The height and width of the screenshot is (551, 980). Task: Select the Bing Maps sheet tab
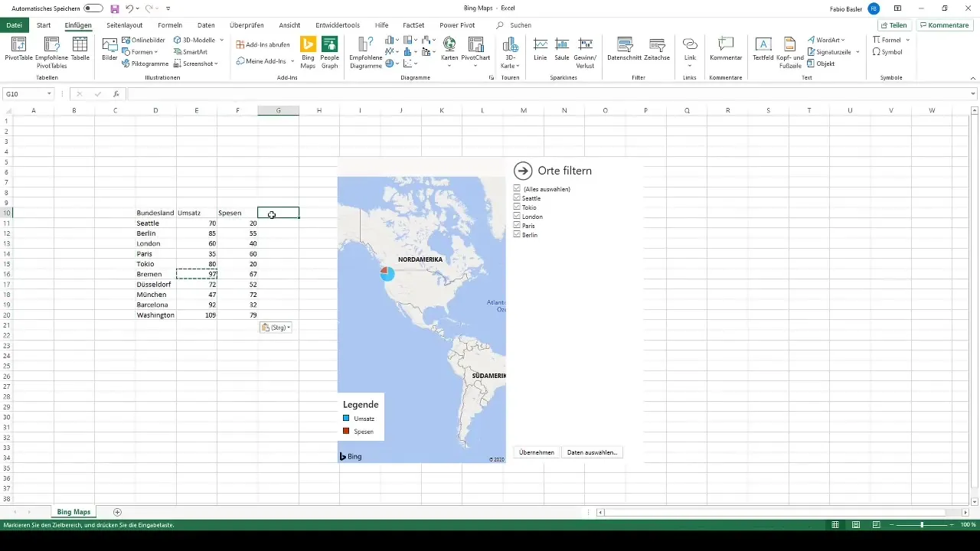tap(73, 511)
